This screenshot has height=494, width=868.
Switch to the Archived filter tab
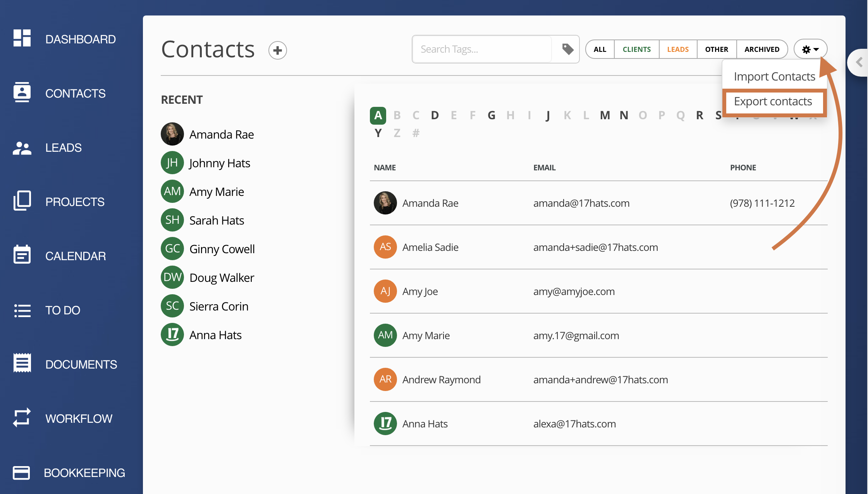click(x=761, y=49)
